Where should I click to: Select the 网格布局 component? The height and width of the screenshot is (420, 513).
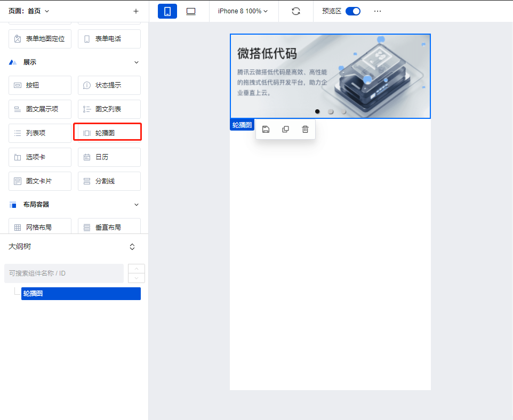pyautogui.click(x=40, y=226)
